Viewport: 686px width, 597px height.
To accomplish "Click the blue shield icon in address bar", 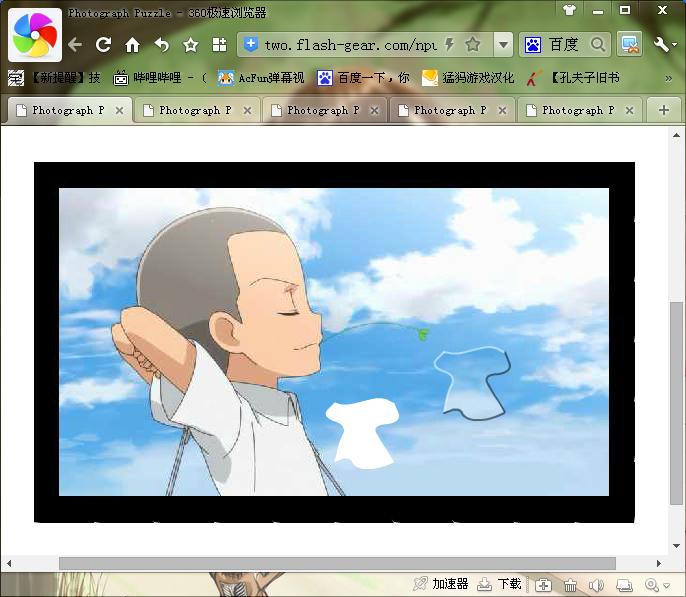I will point(250,44).
